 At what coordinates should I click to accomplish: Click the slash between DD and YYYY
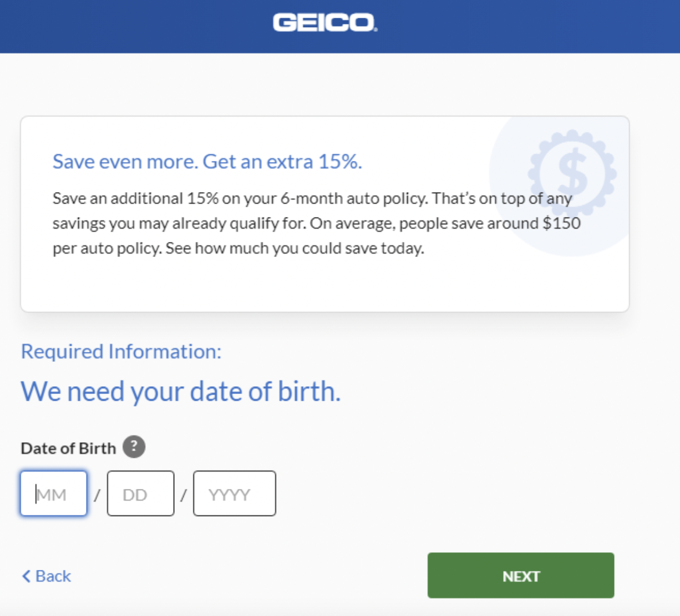[184, 494]
